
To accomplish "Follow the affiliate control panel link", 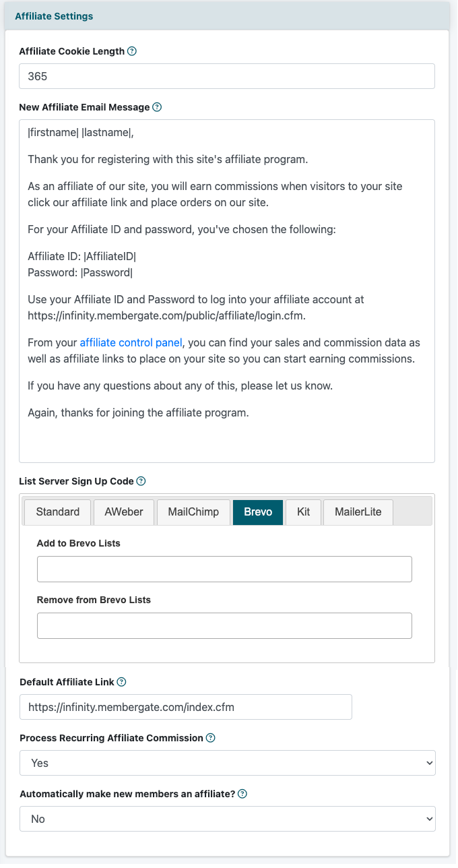I will tap(131, 342).
